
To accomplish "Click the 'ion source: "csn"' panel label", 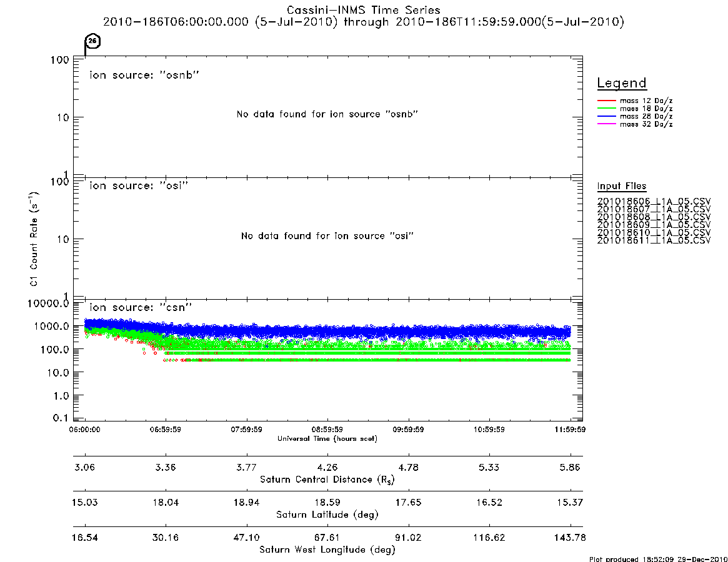I will point(141,307).
